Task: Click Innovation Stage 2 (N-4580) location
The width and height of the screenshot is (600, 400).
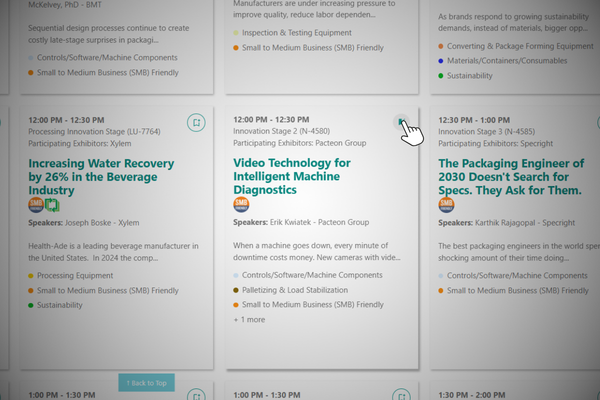Action: pos(282,131)
